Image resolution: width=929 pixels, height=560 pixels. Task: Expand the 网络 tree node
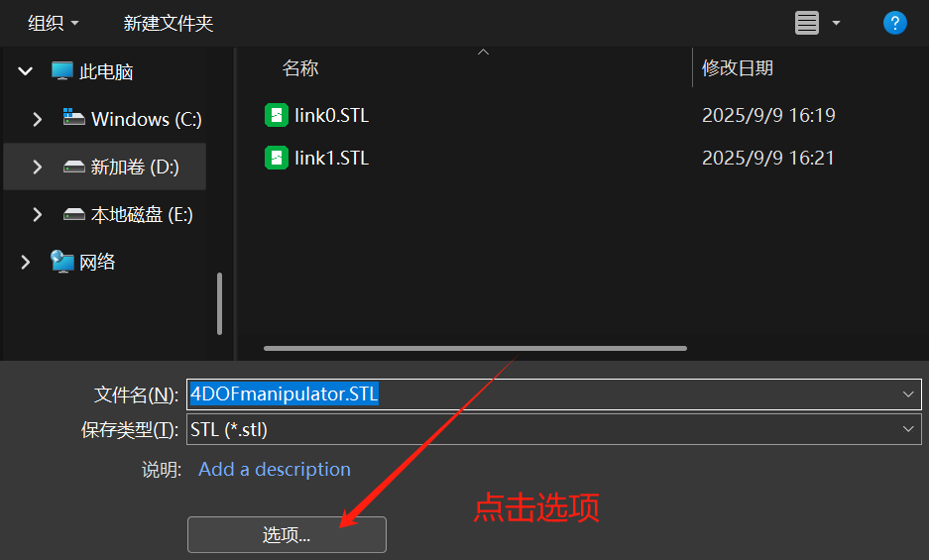[x=26, y=262]
